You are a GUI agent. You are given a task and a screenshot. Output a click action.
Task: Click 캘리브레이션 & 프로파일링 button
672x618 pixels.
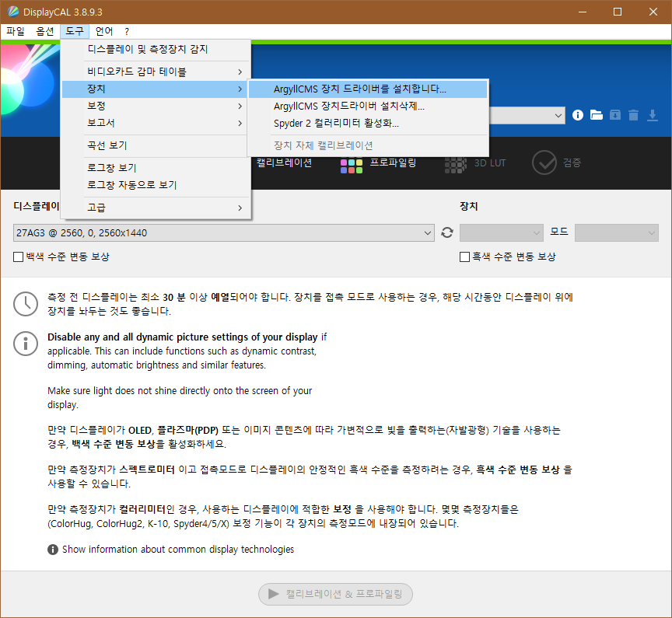pyautogui.click(x=335, y=594)
